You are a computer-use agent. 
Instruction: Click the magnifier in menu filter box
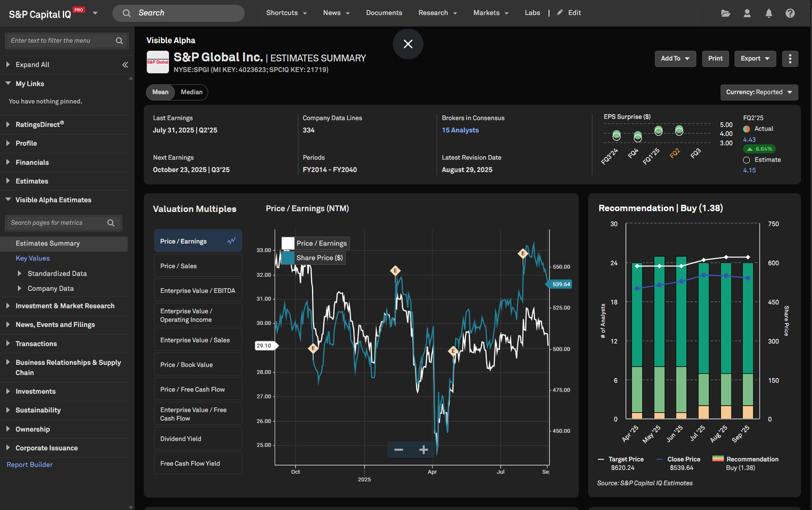pos(119,41)
